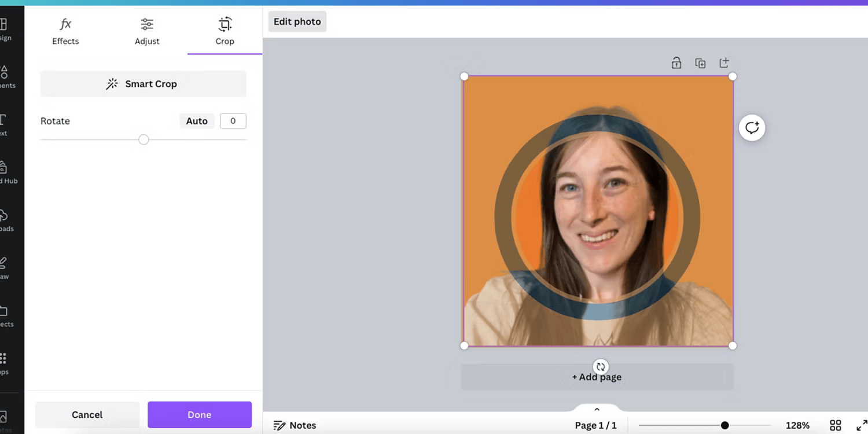
Task: Click the + Add page bar
Action: coord(597,377)
